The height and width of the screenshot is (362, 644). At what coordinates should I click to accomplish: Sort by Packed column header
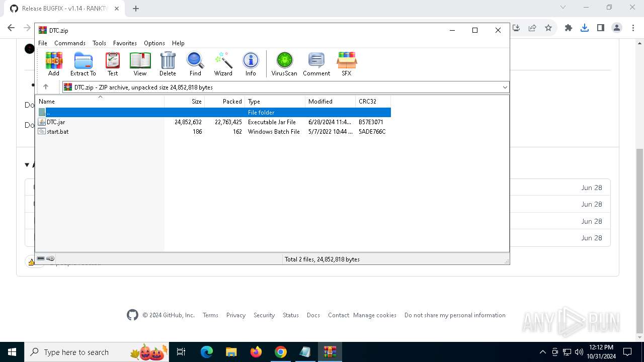pos(225,101)
